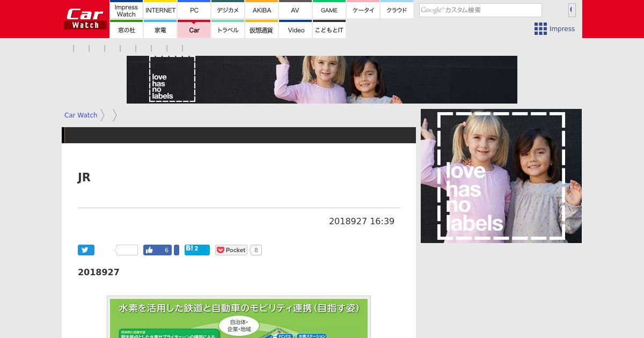This screenshot has height=338, width=644.
Task: Save article to Pocket
Action: point(231,250)
